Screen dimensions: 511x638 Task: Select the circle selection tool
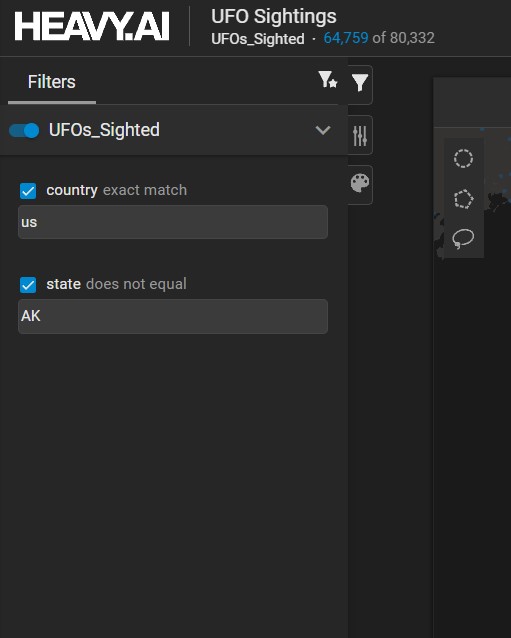463,158
